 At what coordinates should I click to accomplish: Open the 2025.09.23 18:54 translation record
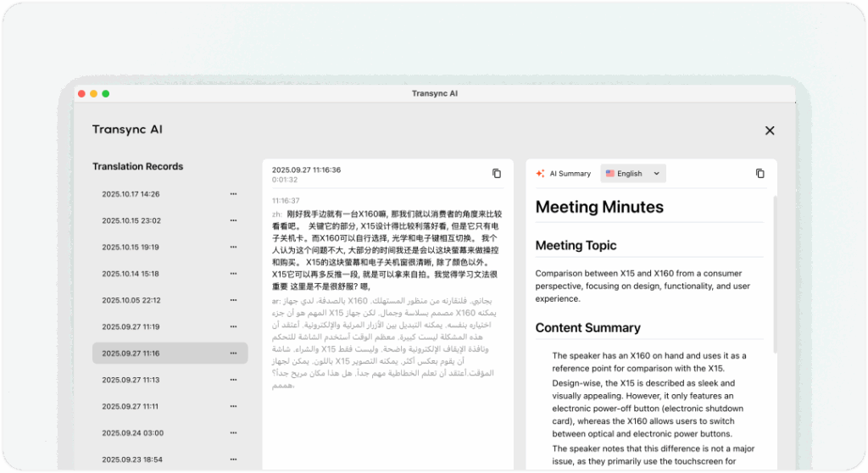[x=131, y=459]
